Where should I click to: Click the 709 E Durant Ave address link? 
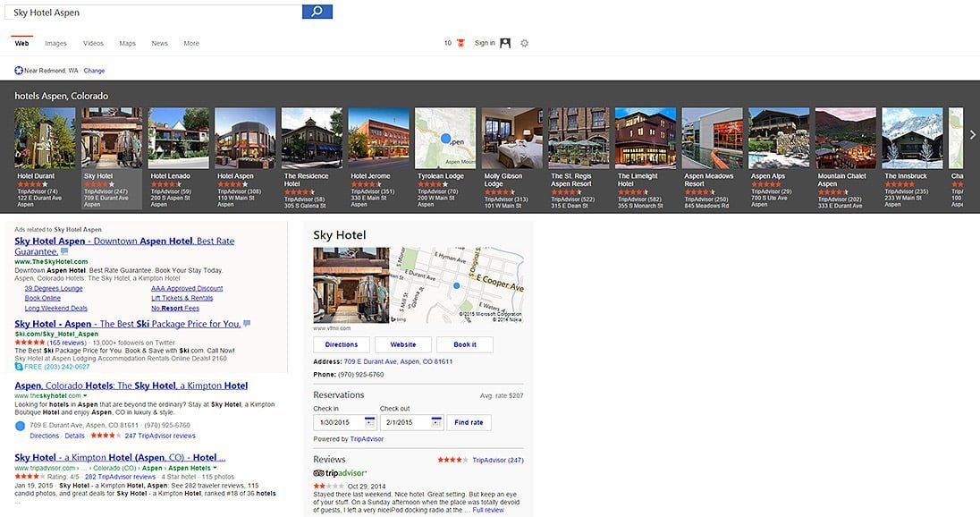pos(398,361)
